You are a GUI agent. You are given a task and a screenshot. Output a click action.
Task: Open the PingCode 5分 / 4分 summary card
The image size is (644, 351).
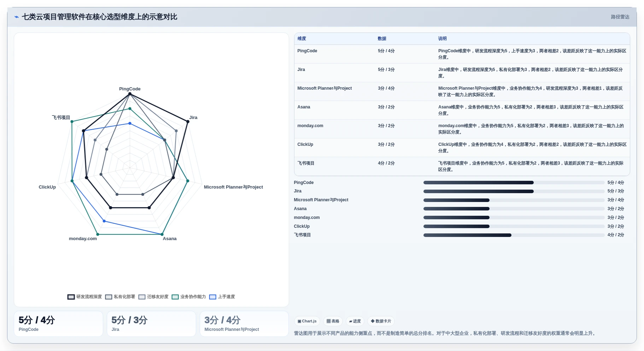click(58, 324)
